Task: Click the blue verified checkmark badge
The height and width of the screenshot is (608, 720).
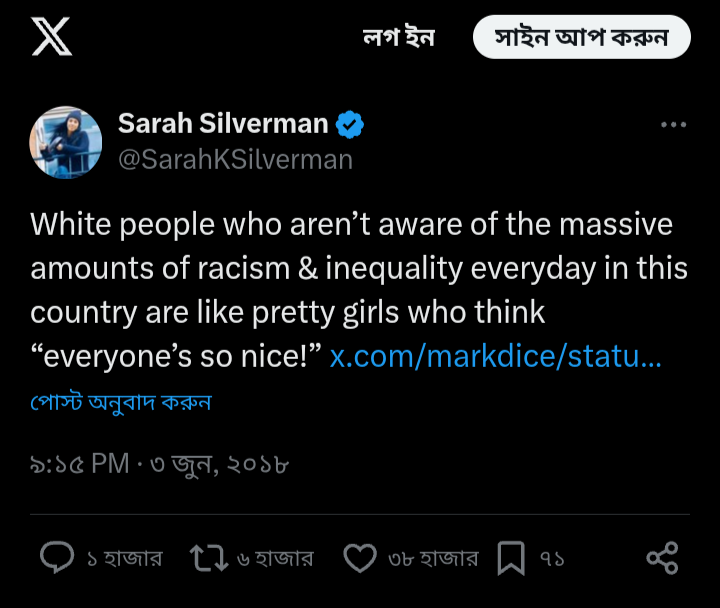Action: click(349, 124)
